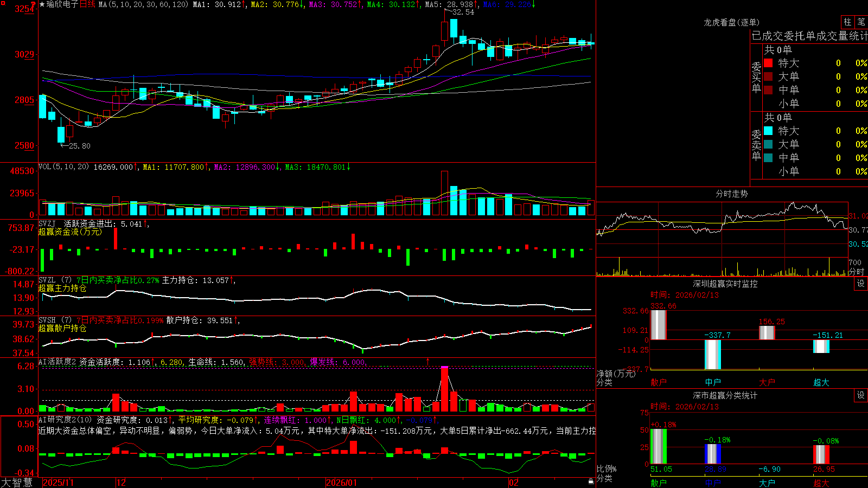The width and height of the screenshot is (868, 488).
Task: Select the dark red 中单 buy-order swatch
Action: [768, 90]
